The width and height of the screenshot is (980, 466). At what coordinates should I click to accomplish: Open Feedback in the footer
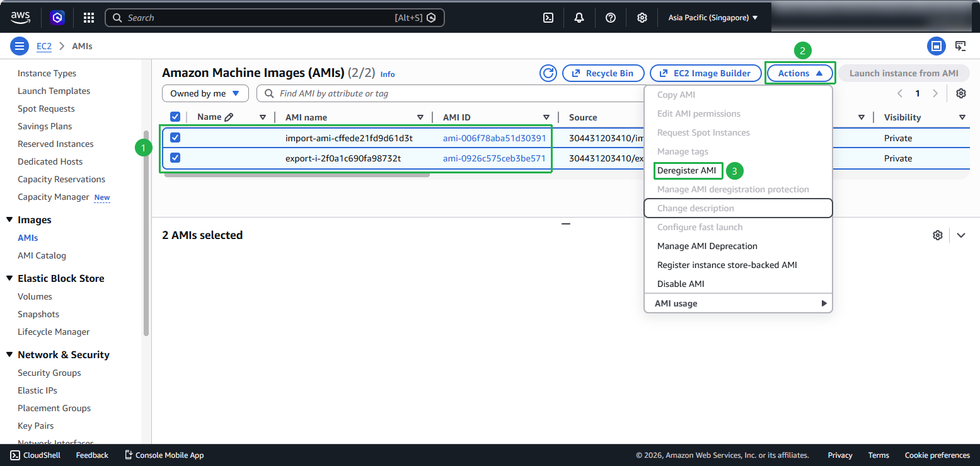(92, 455)
